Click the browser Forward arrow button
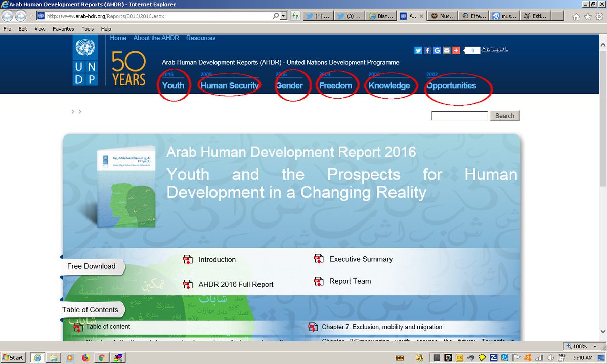 click(x=21, y=16)
